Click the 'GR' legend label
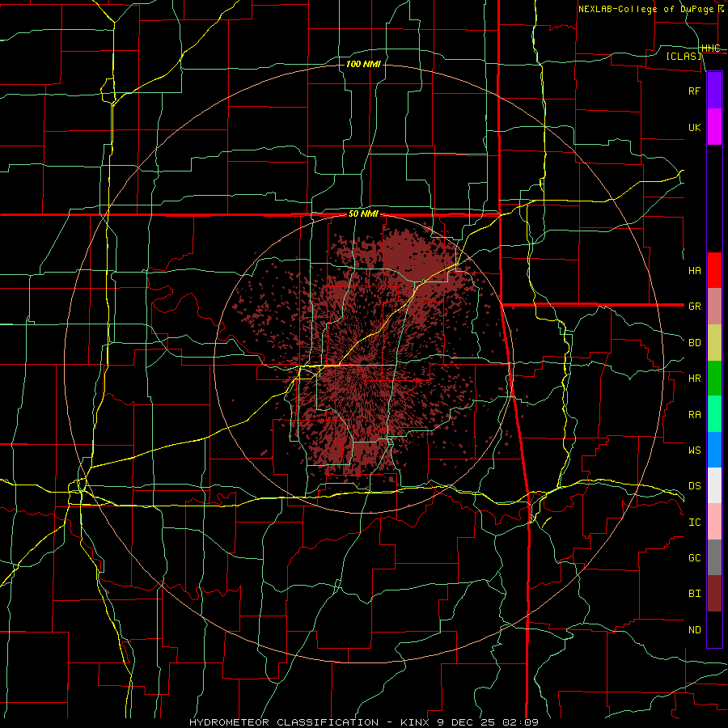This screenshot has width=728, height=728. point(694,307)
